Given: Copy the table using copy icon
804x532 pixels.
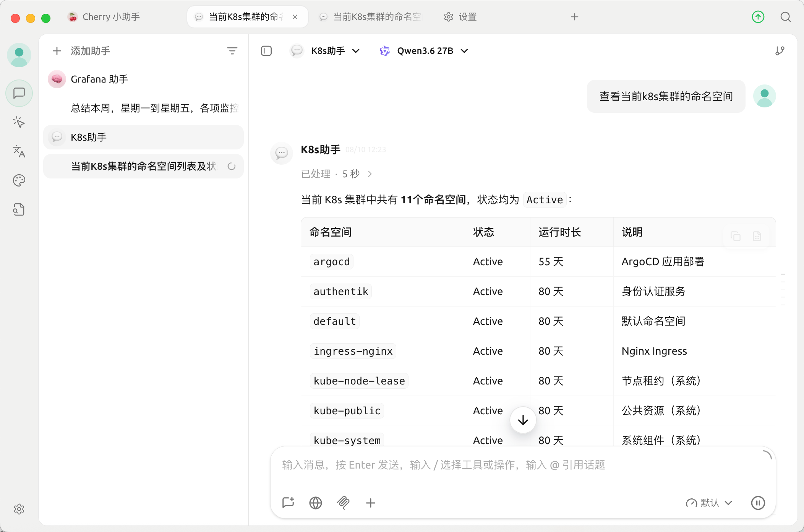Looking at the screenshot, I should 736,236.
